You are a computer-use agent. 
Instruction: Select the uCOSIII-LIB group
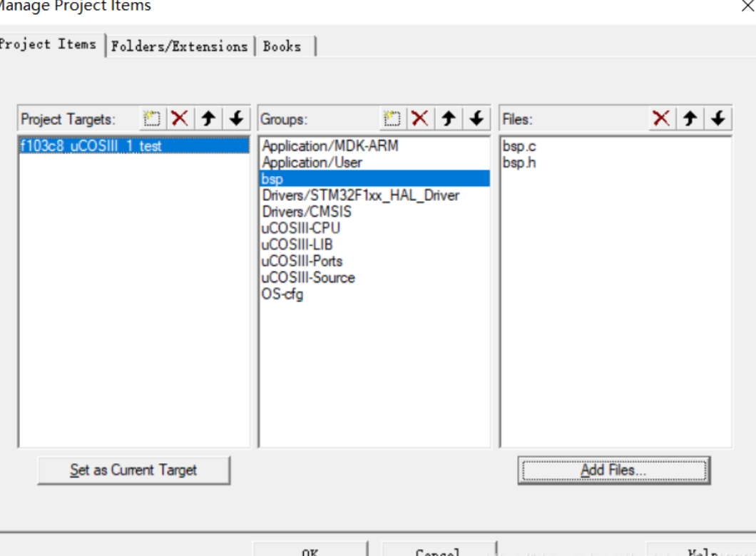click(x=374, y=244)
